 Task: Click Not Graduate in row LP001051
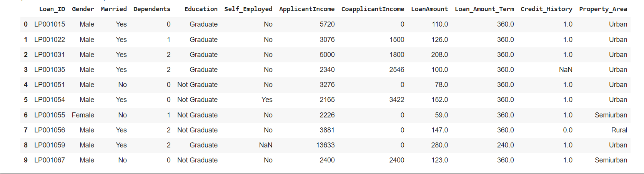[x=197, y=85]
